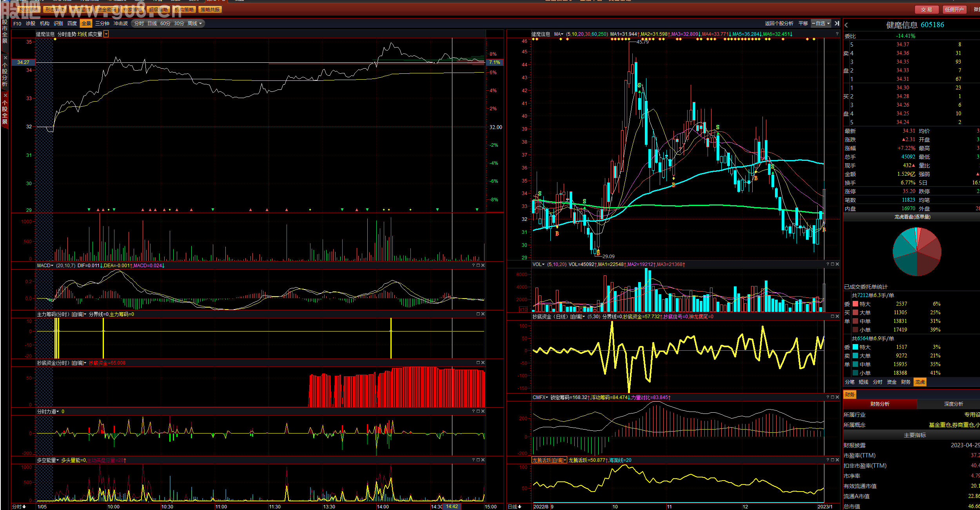Open the help icon for the 多空能量 panel

click(x=474, y=460)
